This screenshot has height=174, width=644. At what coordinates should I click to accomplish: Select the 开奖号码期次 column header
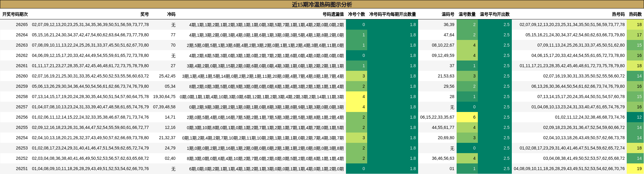click(15, 14)
